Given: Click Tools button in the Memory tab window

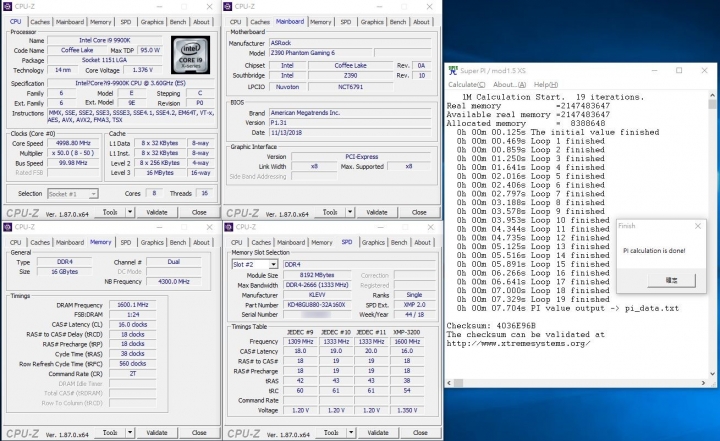Looking at the screenshot, I should pyautogui.click(x=110, y=433).
